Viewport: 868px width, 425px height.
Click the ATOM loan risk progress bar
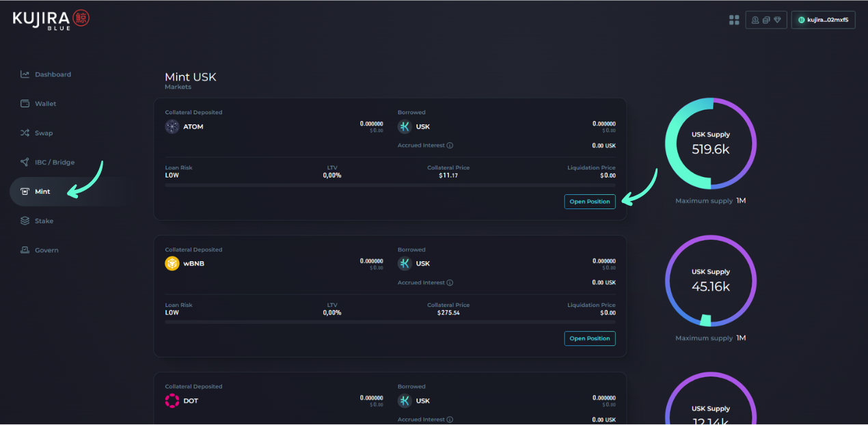[x=390, y=185]
